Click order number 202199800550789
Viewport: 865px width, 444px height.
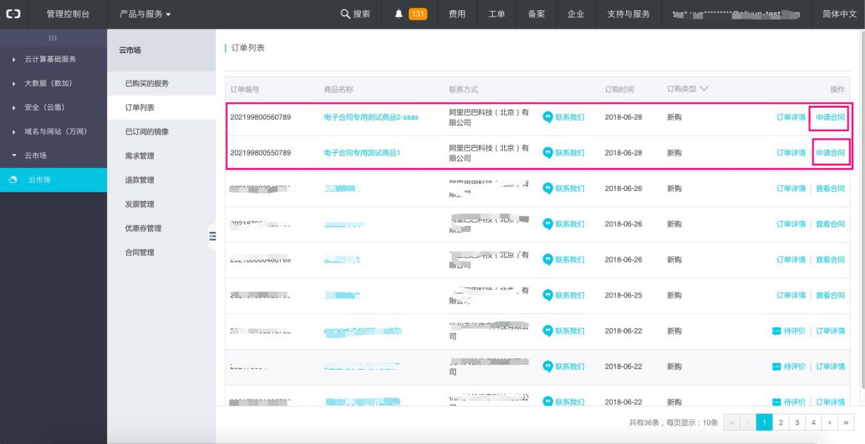tap(260, 153)
